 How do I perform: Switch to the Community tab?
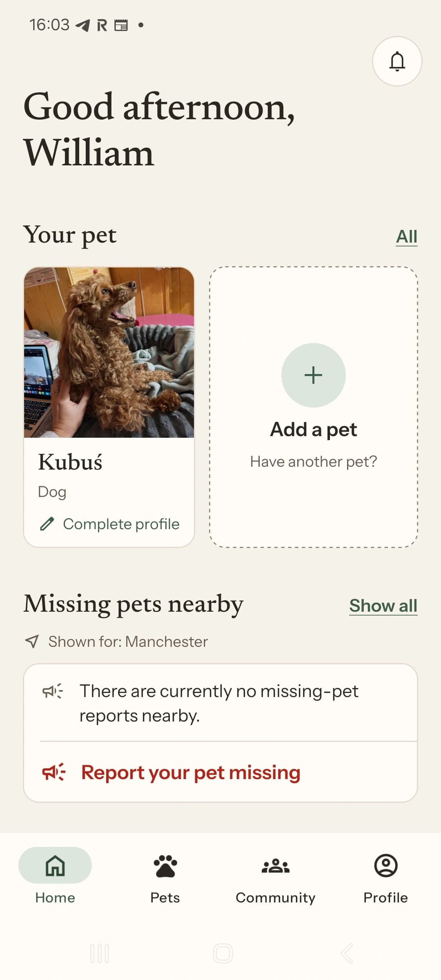click(x=276, y=875)
